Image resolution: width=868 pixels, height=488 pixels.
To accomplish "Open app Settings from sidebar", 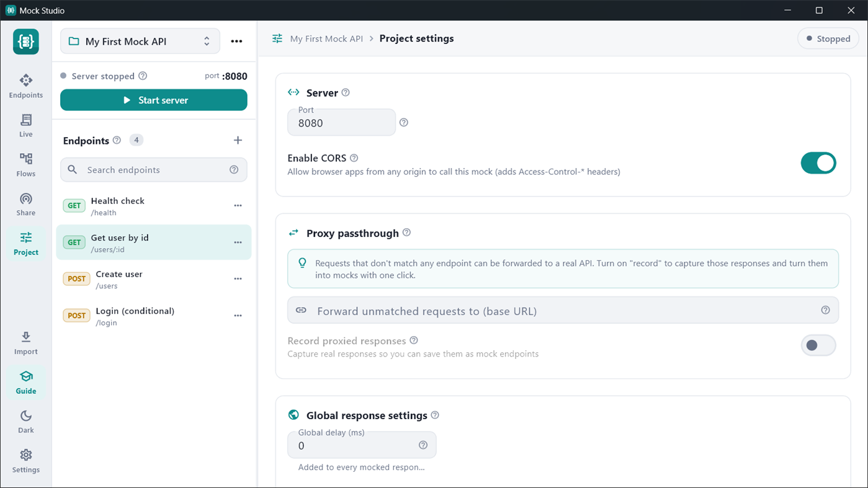I will click(26, 461).
